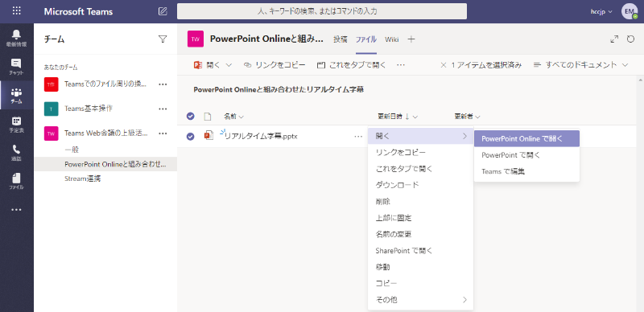
Task: Uncheck the リアルタイム字幕.pptx row checkbox
Action: 190,136
